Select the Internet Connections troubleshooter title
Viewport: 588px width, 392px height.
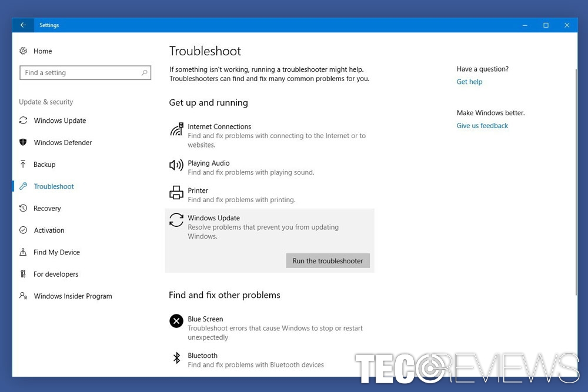(219, 126)
